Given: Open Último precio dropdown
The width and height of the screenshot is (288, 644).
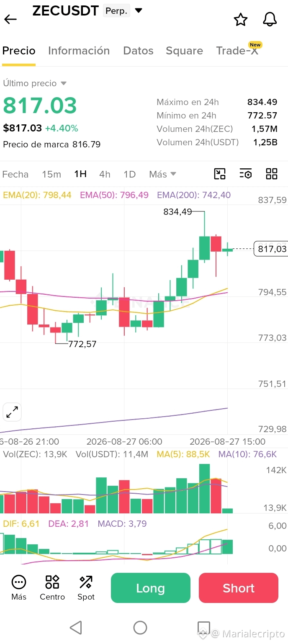Looking at the screenshot, I should 35,83.
